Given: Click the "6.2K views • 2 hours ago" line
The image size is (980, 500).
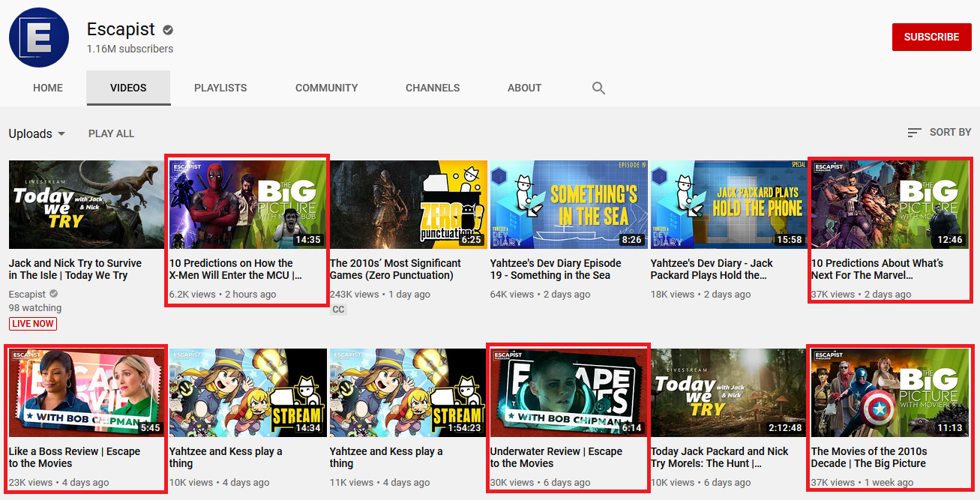Looking at the screenshot, I should 223,295.
